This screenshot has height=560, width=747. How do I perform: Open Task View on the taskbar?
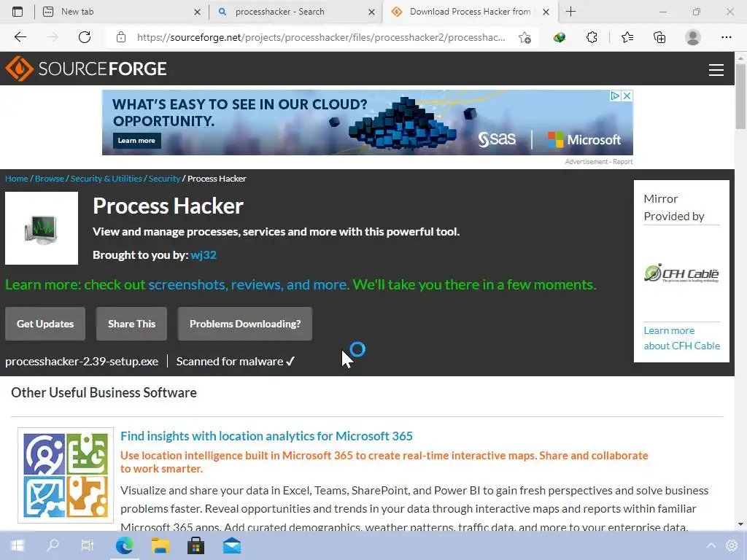click(88, 545)
